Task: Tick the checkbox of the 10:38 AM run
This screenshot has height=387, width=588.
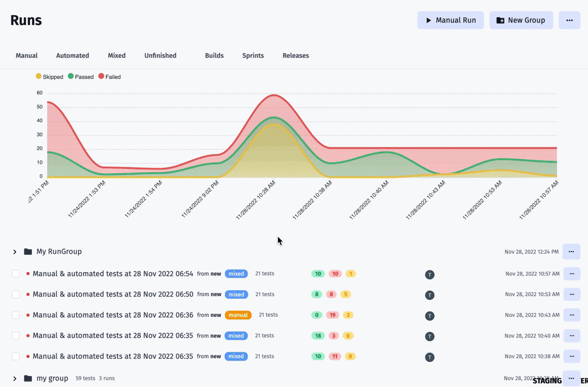Action: click(x=16, y=356)
